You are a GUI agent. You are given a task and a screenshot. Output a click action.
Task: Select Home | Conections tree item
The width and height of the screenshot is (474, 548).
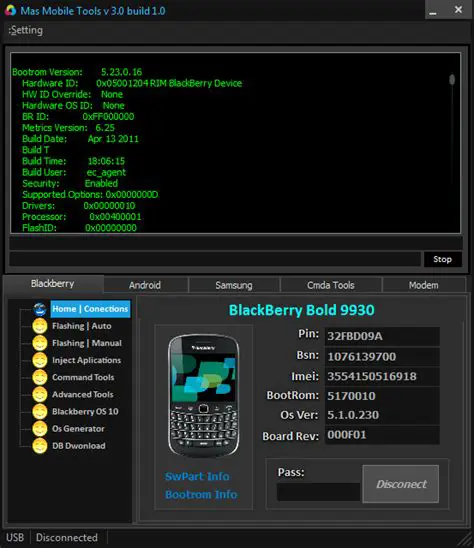(90, 309)
